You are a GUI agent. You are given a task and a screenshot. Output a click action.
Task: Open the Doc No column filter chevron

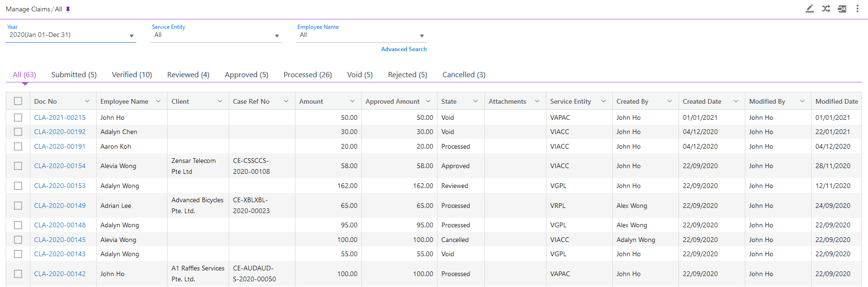click(87, 101)
